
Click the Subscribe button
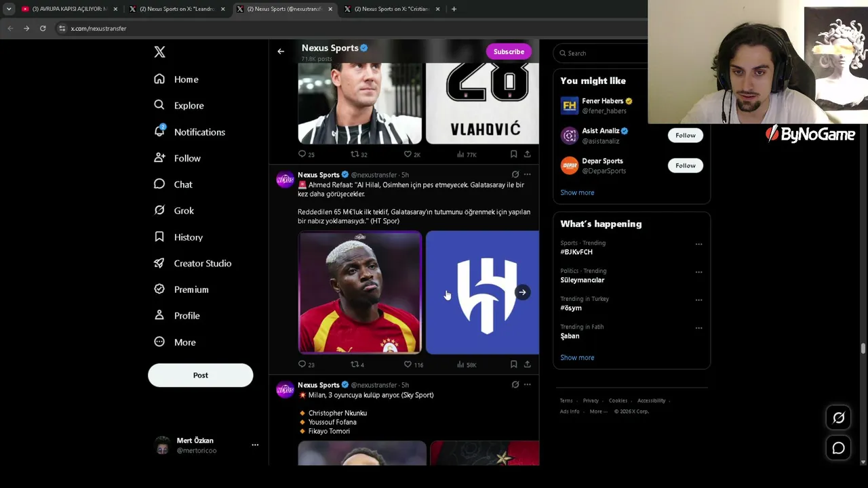509,52
